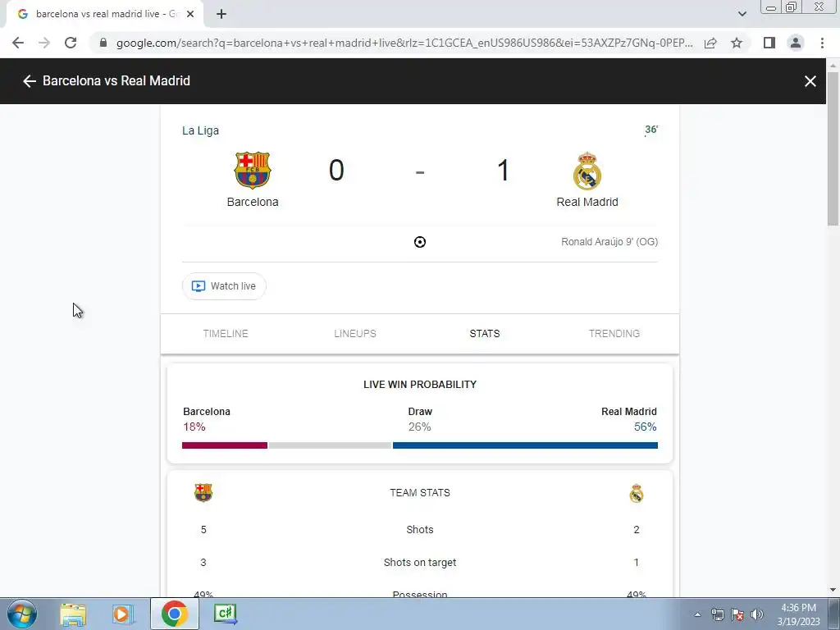Screen dimensions: 840x630
Task: Open the browser side panel icon
Action: [769, 43]
